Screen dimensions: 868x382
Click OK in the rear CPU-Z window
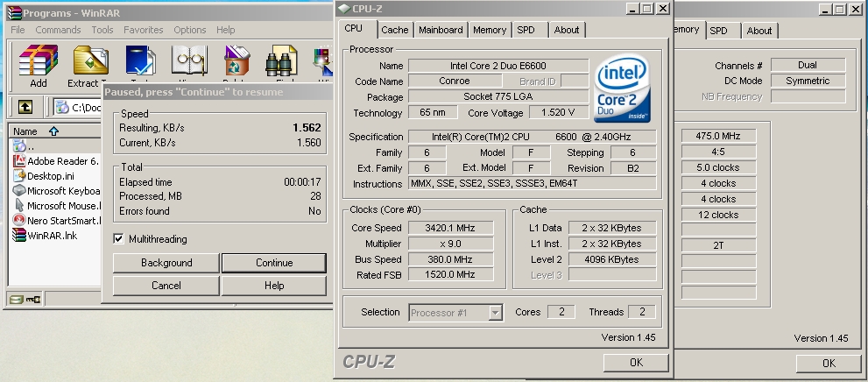(x=829, y=364)
